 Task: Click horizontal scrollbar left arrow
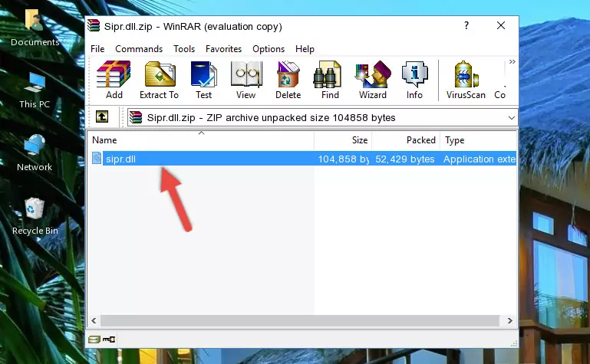pos(94,320)
